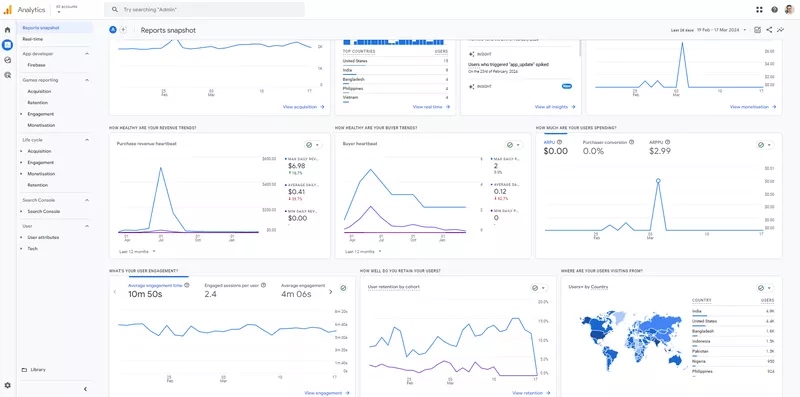Collapse the sidebar with the bottom chevron
The width and height of the screenshot is (800, 397).
tap(85, 389)
